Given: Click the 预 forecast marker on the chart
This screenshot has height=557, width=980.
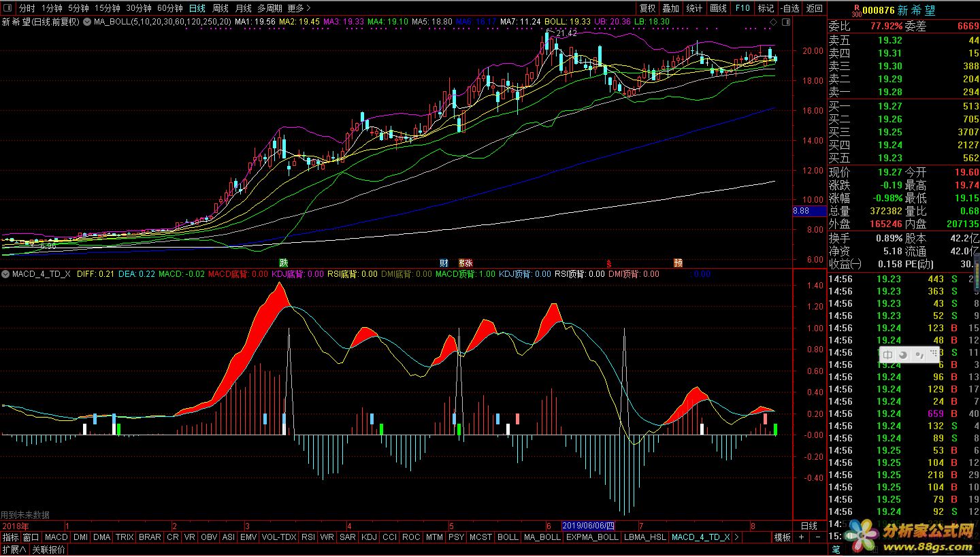Looking at the screenshot, I should (x=678, y=263).
